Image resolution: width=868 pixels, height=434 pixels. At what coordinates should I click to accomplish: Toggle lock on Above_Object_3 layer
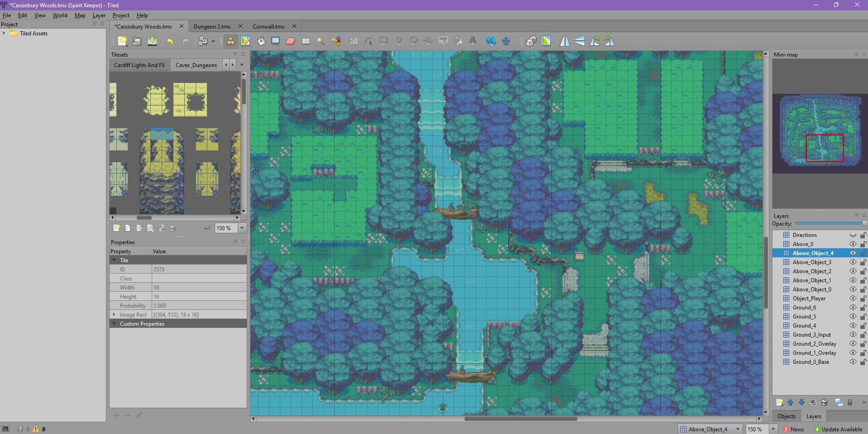click(863, 262)
